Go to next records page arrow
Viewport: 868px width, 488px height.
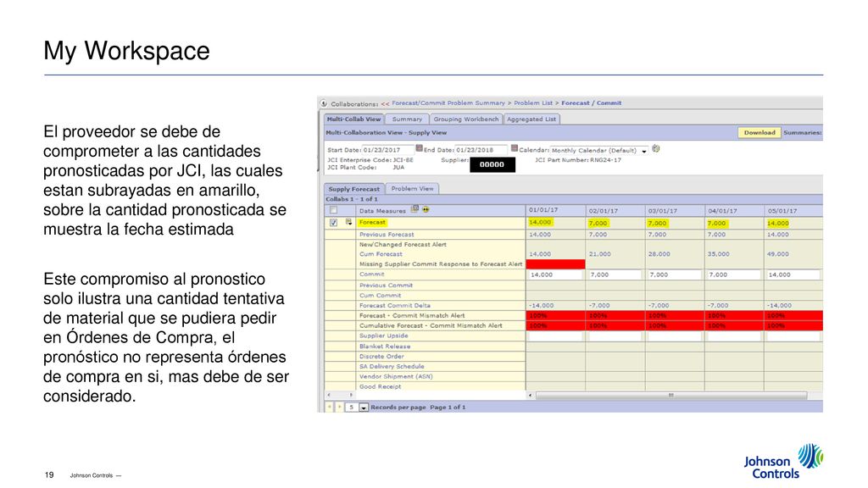point(339,408)
